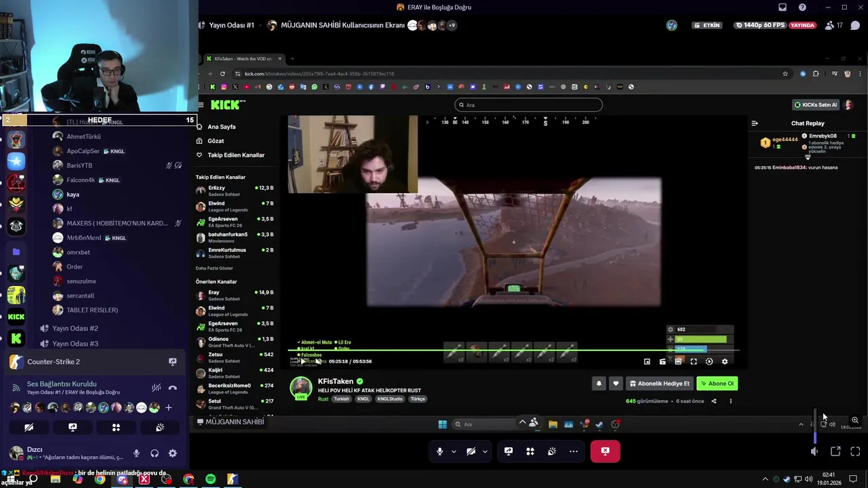Turn on camera in the voice panel
868x488 pixels.
pyautogui.click(x=28, y=428)
